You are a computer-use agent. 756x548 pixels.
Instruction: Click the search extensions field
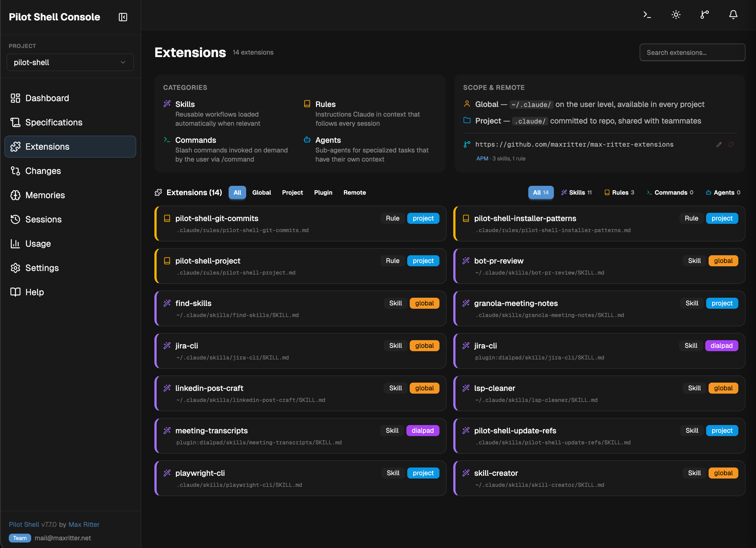(692, 52)
